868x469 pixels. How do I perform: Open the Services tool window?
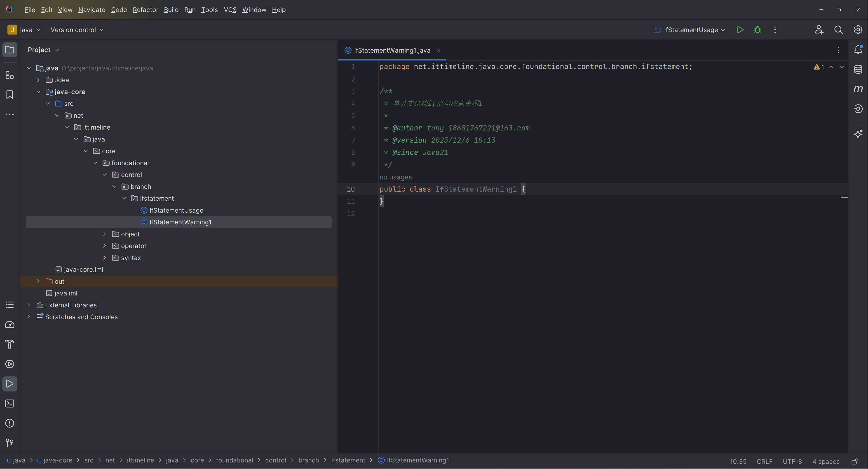click(10, 364)
